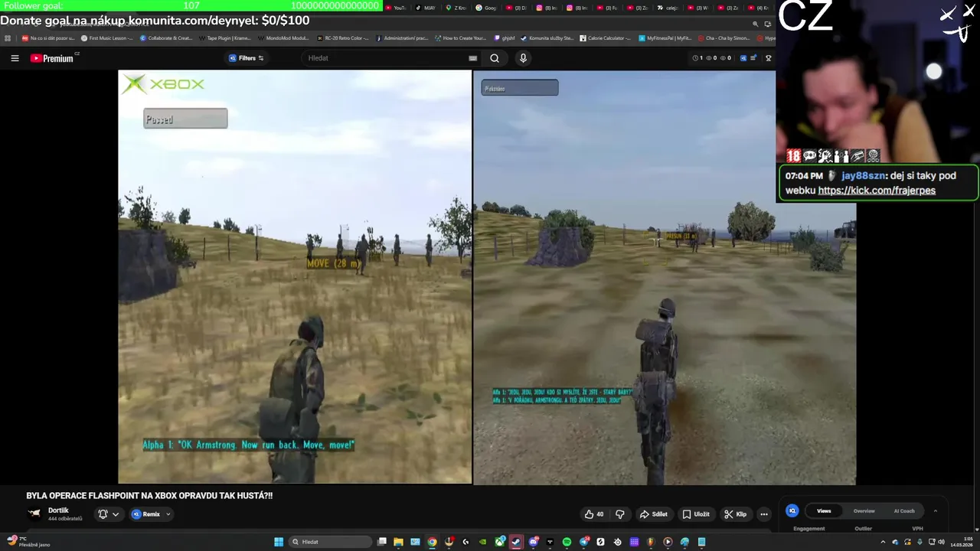Show hidden system tray icons chevron
The width and height of the screenshot is (980, 551).
[884, 542]
